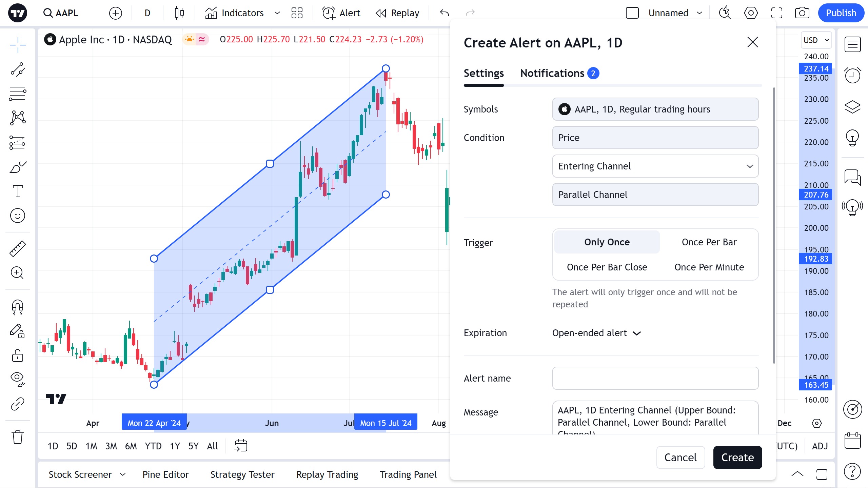Take a chart snapshot with camera icon

pyautogui.click(x=802, y=13)
